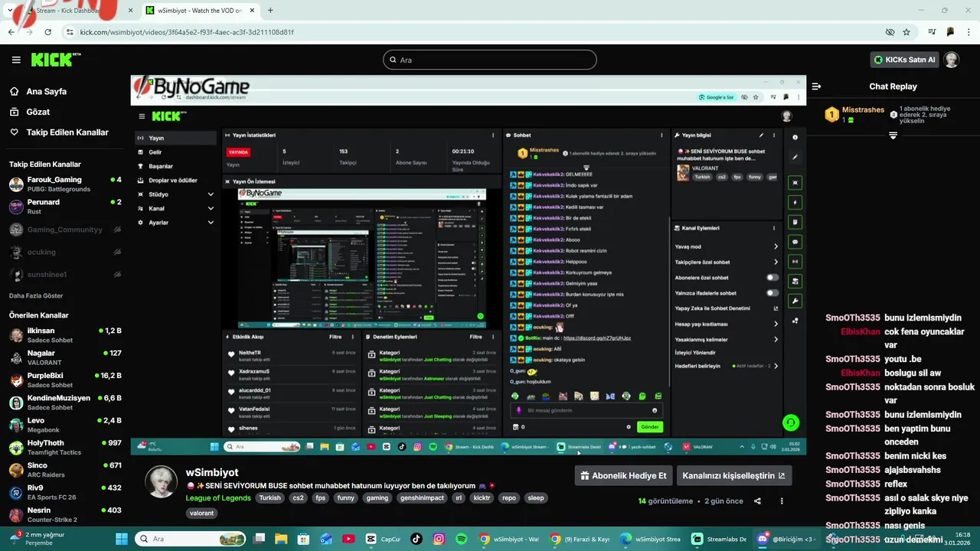The width and height of the screenshot is (980, 551).
Task: Go to Ana Sayfa in sidebar
Action: [x=47, y=91]
